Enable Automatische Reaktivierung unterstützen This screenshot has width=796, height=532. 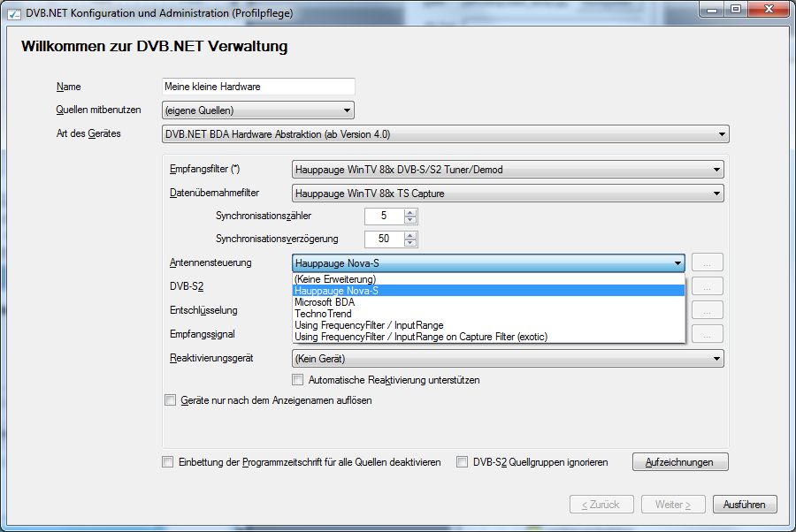point(298,380)
